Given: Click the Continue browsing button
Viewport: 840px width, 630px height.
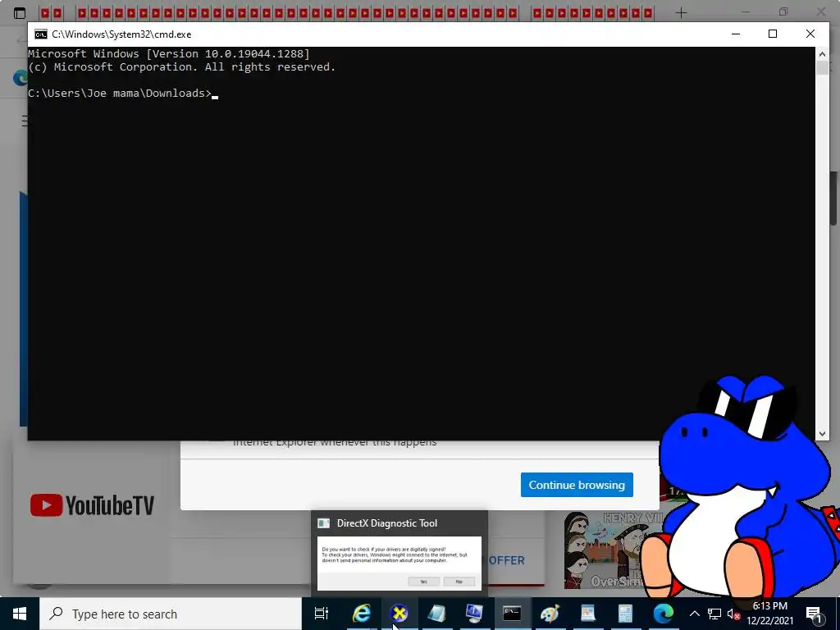Looking at the screenshot, I should click(577, 485).
